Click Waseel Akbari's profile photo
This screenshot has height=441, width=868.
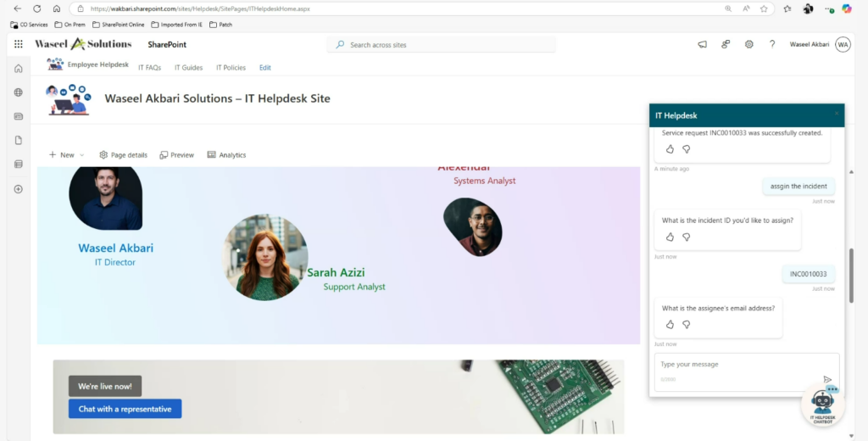coord(106,198)
